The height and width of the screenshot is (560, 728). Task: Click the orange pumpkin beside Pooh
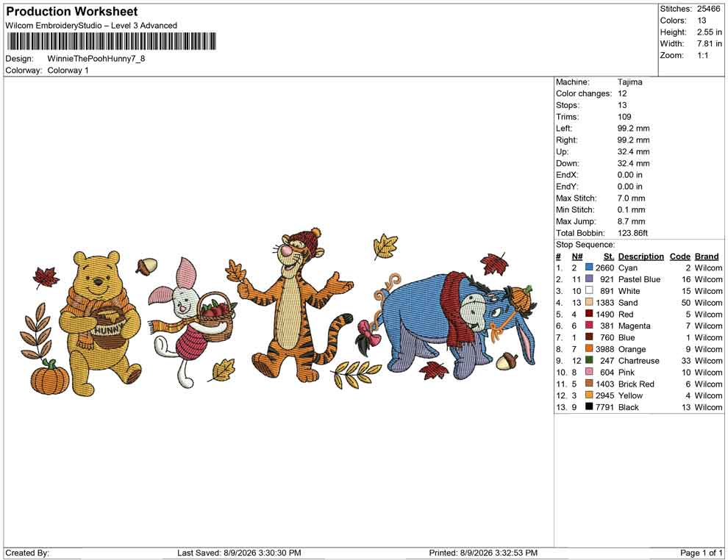[x=50, y=377]
